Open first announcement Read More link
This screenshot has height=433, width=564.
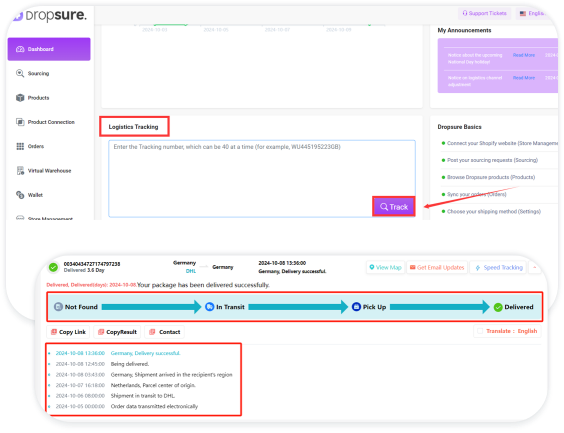point(524,55)
